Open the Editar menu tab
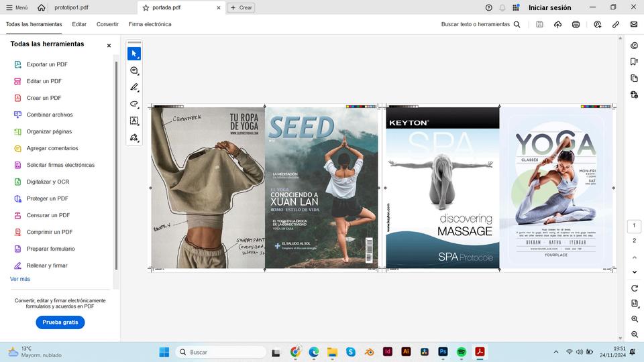The width and height of the screenshot is (644, 362). point(79,24)
